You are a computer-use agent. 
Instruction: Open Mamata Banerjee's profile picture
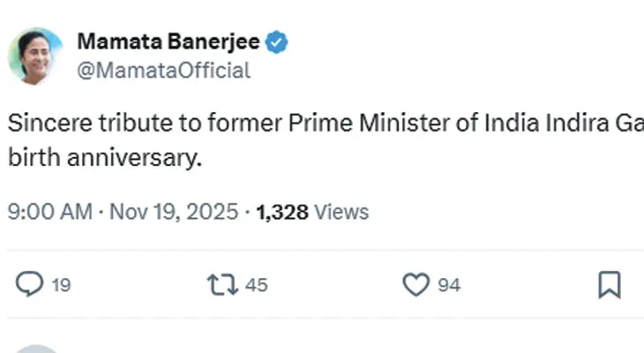(x=35, y=56)
